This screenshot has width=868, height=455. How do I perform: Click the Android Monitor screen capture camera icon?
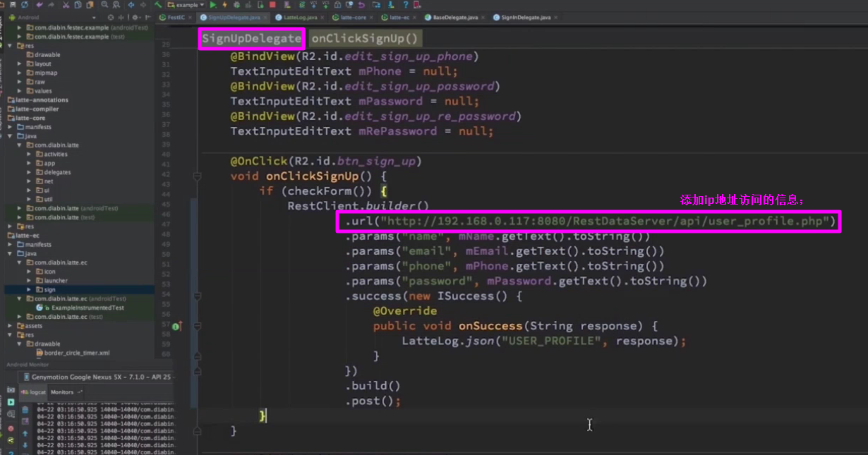coord(11,390)
